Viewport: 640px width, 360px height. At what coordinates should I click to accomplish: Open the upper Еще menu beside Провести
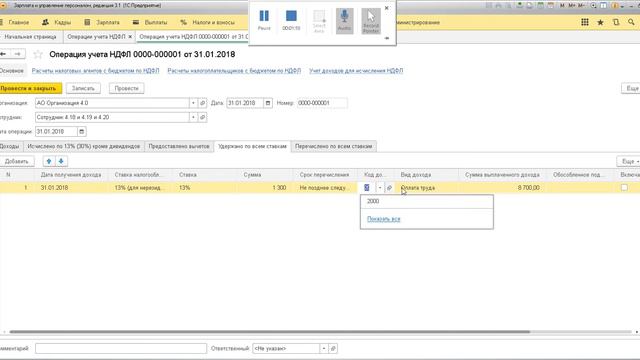click(631, 88)
